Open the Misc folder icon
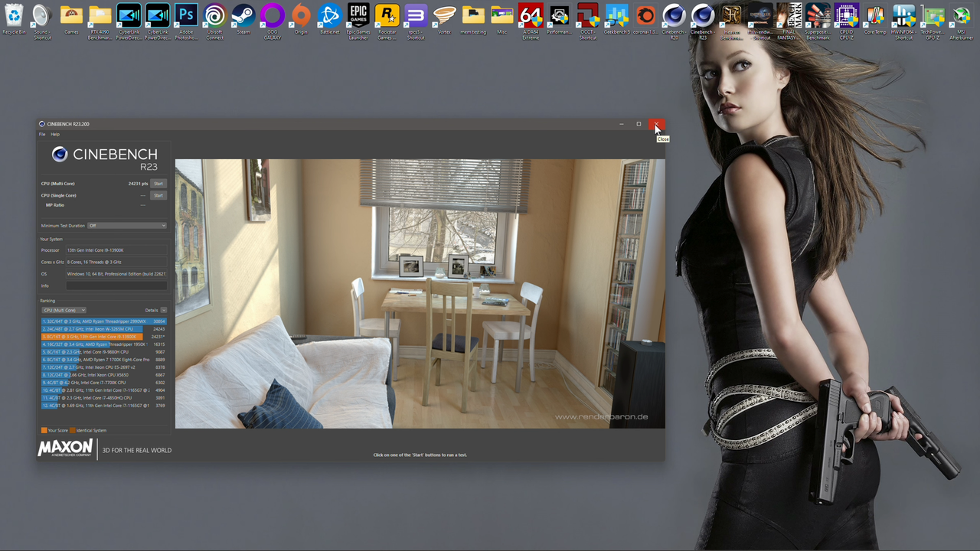 click(501, 20)
